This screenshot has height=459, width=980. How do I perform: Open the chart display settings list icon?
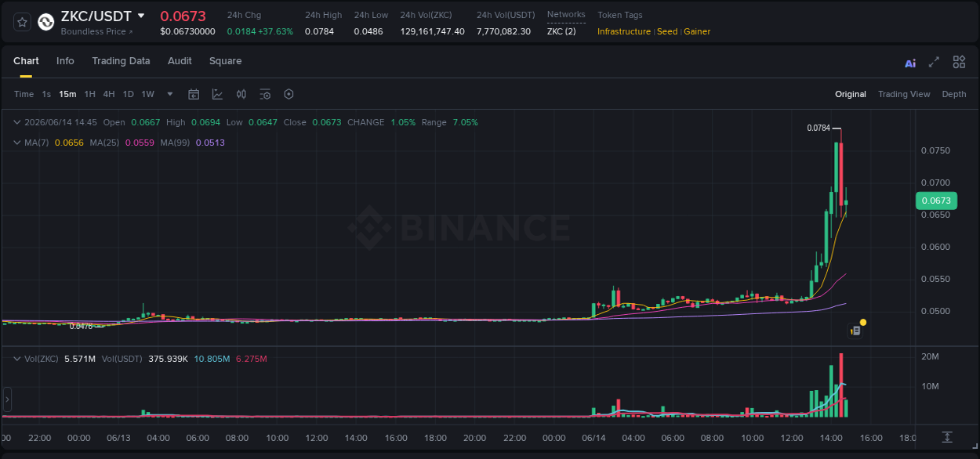(265, 94)
